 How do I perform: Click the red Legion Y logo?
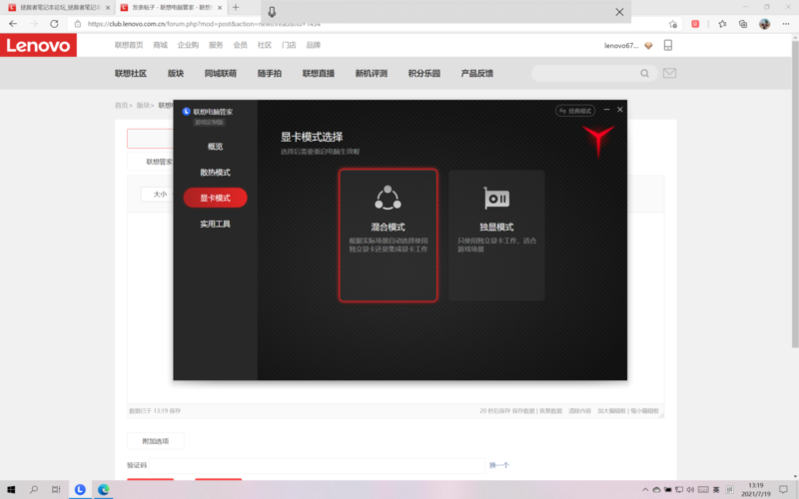(598, 141)
